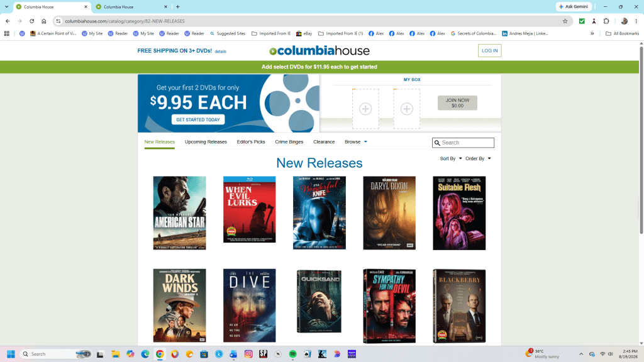The image size is (644, 362).
Task: Add a DVD to second My Box slot
Action: [x=407, y=109]
